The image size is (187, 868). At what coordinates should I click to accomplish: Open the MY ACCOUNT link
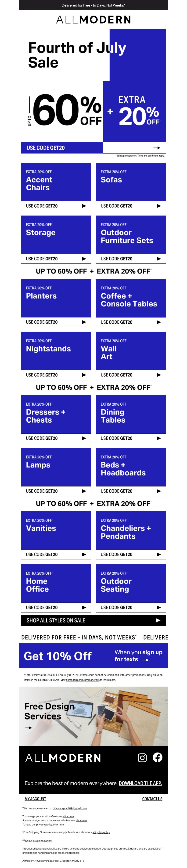pyautogui.click(x=35, y=799)
